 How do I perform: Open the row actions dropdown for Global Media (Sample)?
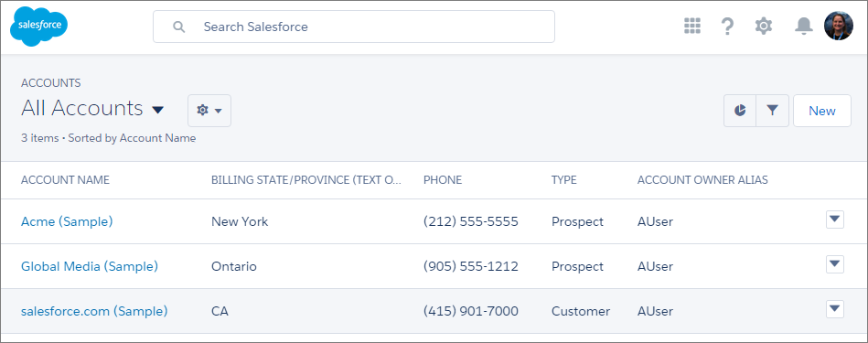835,264
